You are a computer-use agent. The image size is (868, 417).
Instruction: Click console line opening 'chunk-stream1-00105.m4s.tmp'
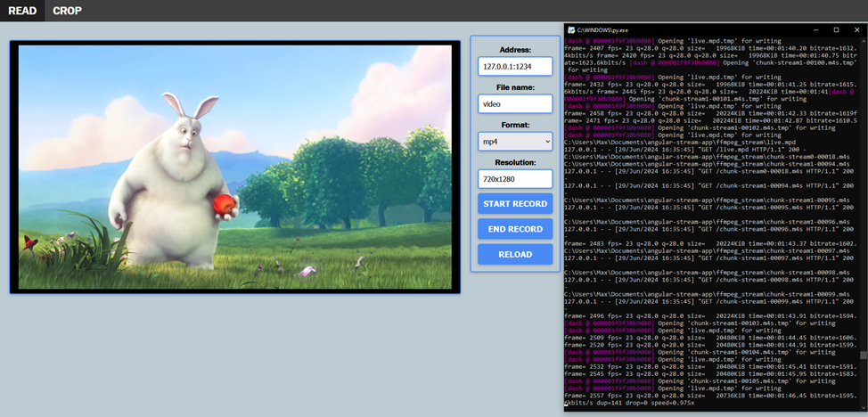pos(700,380)
